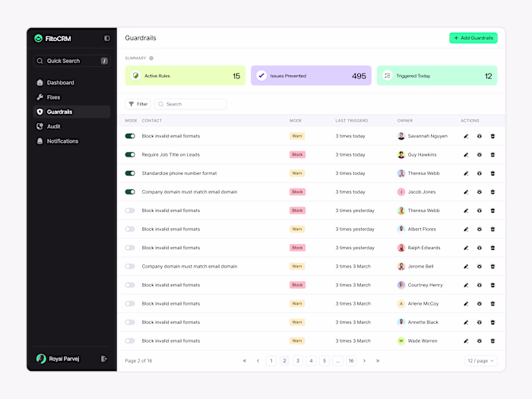Edit the rule owned by Wade Warren

click(x=466, y=340)
